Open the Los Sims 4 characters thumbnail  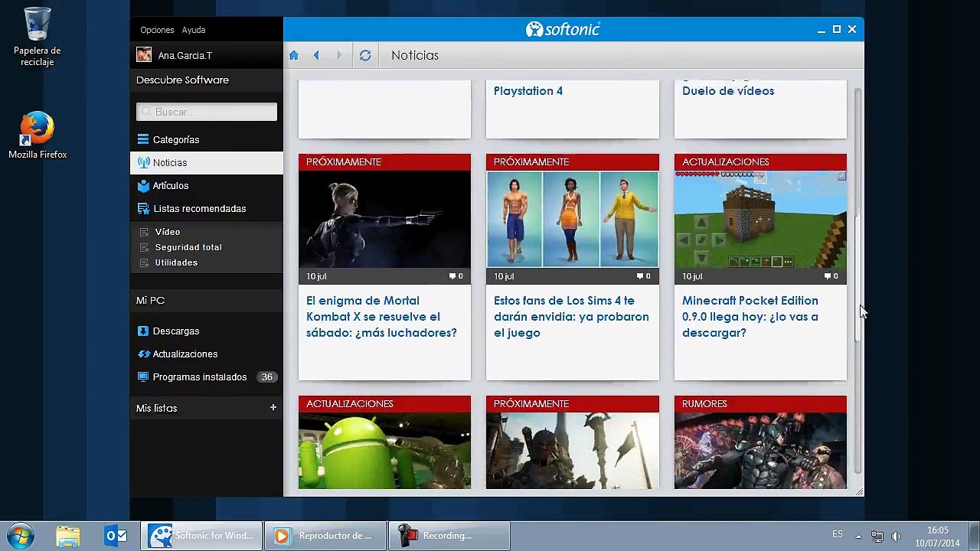point(573,219)
